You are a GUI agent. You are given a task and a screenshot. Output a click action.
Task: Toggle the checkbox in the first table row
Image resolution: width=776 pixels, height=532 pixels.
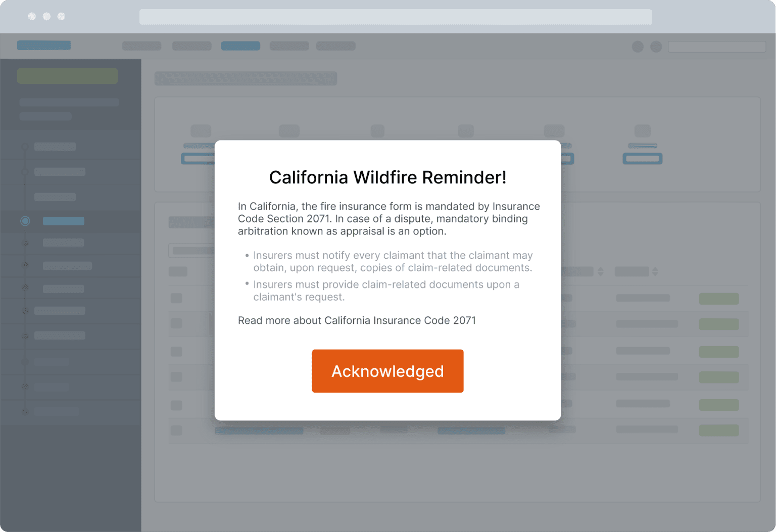176,298
